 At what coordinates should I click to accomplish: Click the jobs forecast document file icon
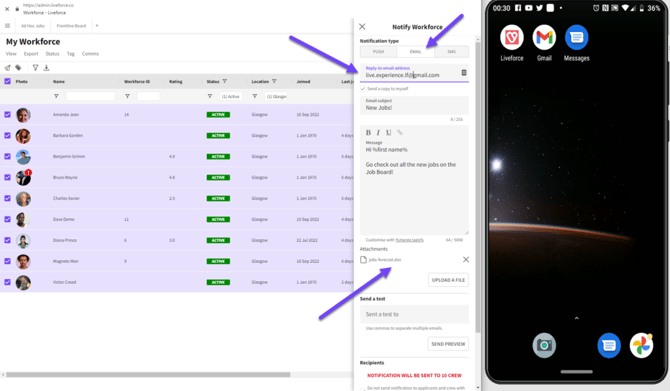[363, 259]
